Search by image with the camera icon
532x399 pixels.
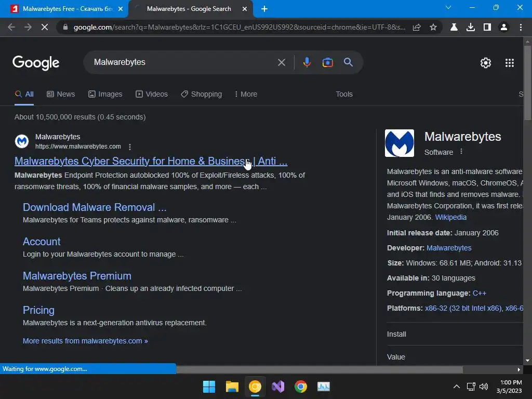(x=327, y=62)
